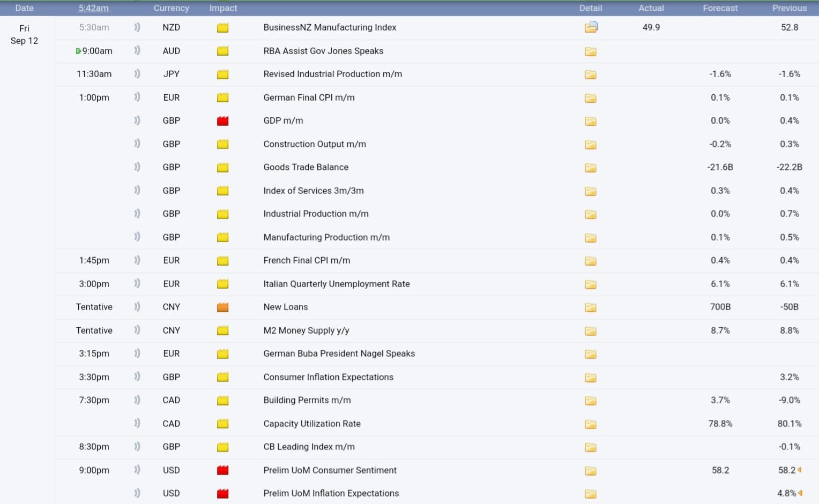Click previous value -9.0% for Building Permits
The width and height of the screenshot is (819, 504).
click(x=789, y=400)
